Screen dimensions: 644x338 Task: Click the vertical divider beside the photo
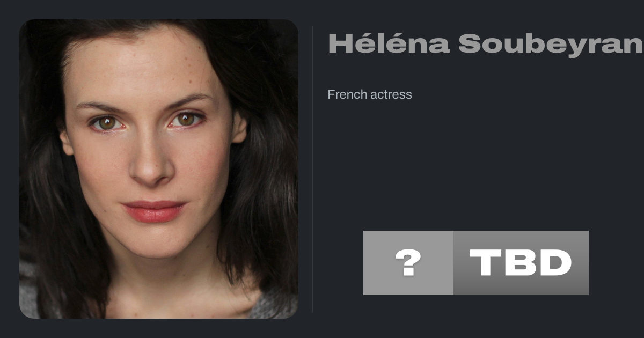click(x=312, y=169)
